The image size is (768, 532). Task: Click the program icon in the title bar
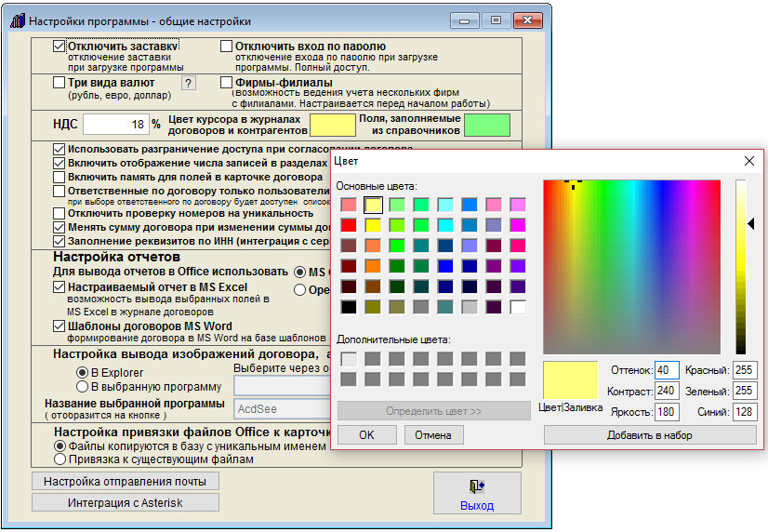pyautogui.click(x=17, y=20)
